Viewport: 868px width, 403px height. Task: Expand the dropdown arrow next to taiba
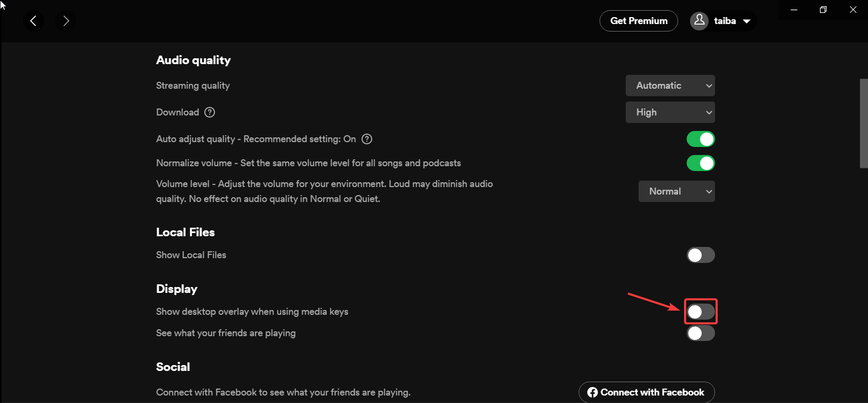coord(747,21)
